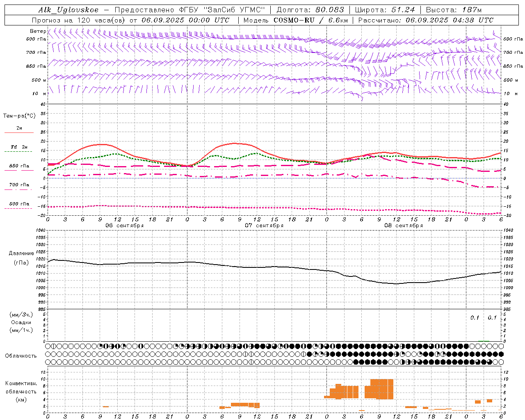This screenshot has width=525, height=420.
Task: Click the 06 сентября date label
Action: click(x=125, y=226)
